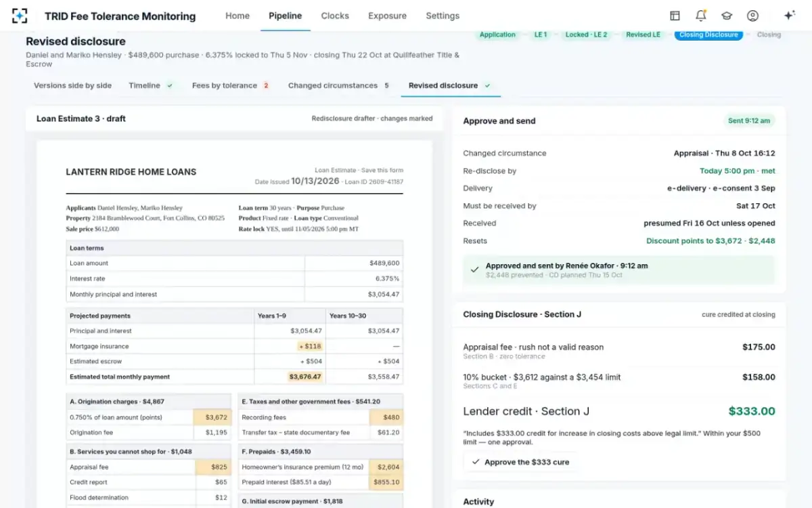Click the Credit report $65 value
Image resolution: width=812 pixels, height=508 pixels.
221,482
